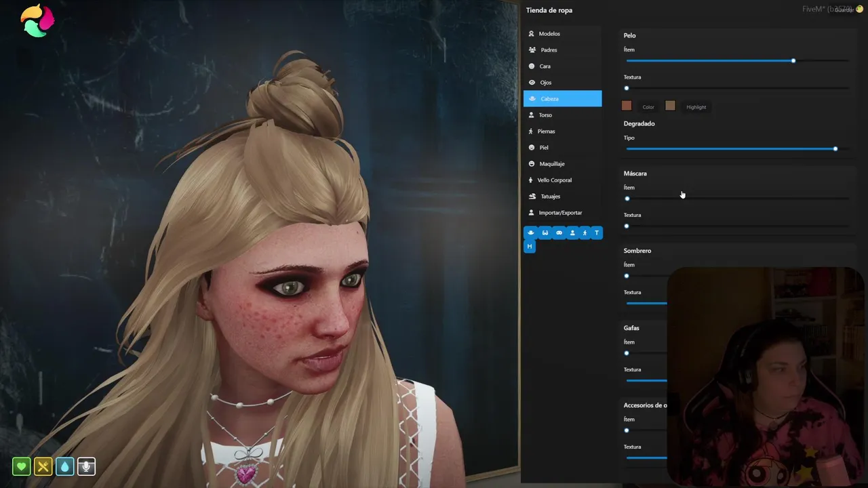Open the Piel section
This screenshot has height=488, width=868.
click(562, 148)
